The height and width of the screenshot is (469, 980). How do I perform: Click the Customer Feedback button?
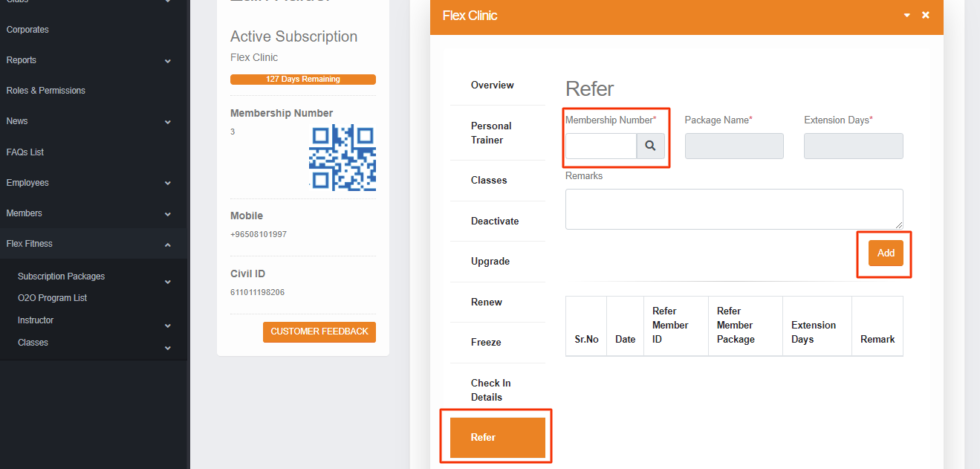point(319,331)
